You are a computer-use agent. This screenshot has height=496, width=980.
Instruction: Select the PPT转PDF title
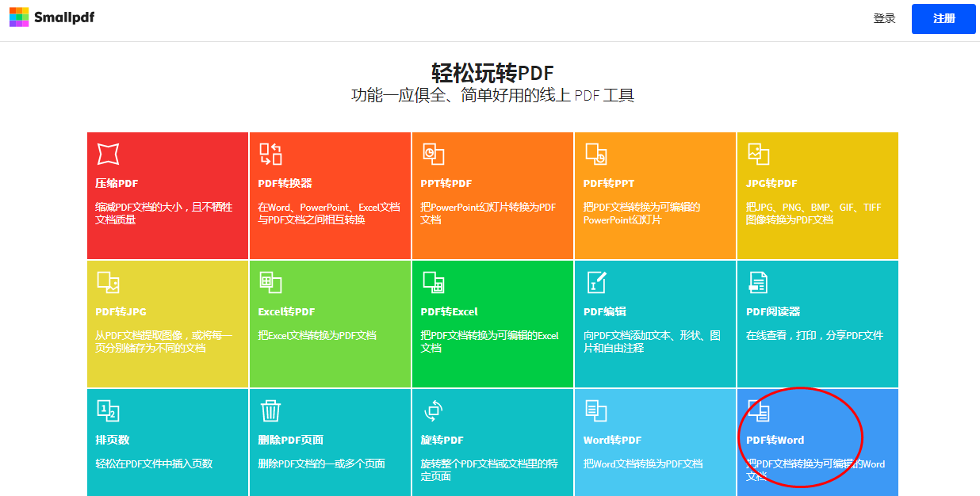446,184
